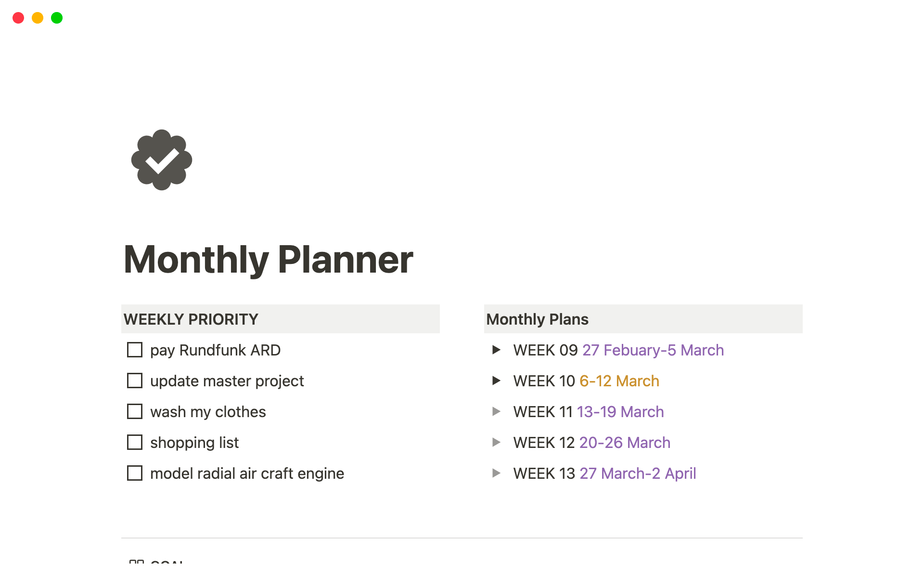Select the GOAL section icon at page bottom
The image size is (924, 578).
(136, 563)
